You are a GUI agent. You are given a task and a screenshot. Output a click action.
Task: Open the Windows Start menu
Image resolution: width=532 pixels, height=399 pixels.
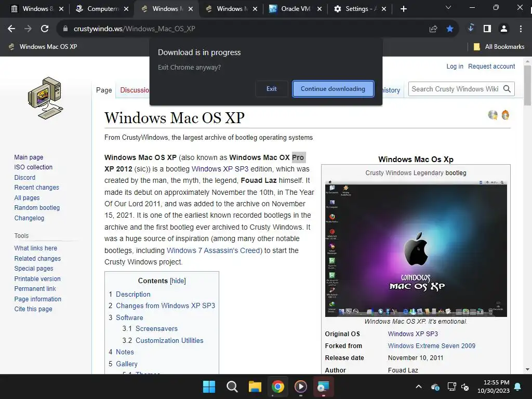click(209, 387)
